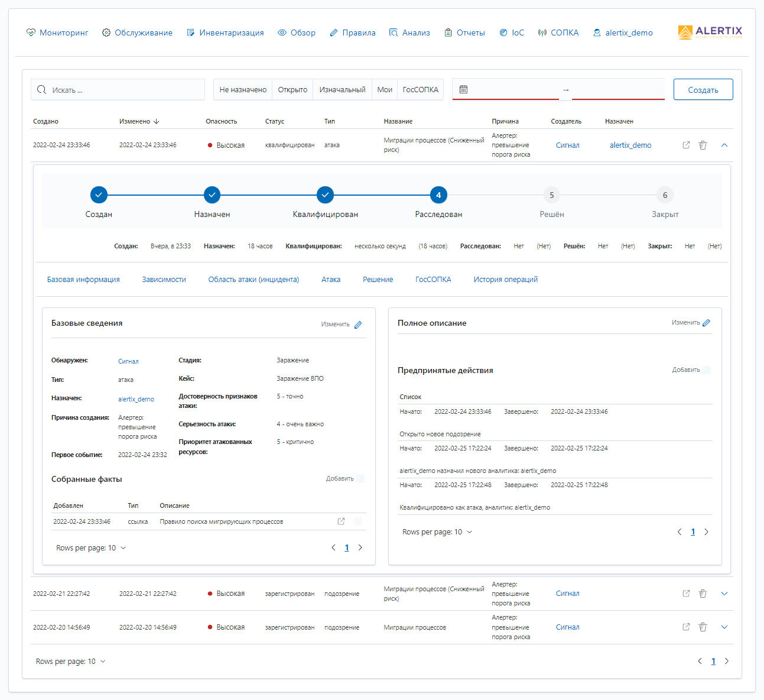Enable the Добавить switch in Собранные факты

(x=360, y=479)
